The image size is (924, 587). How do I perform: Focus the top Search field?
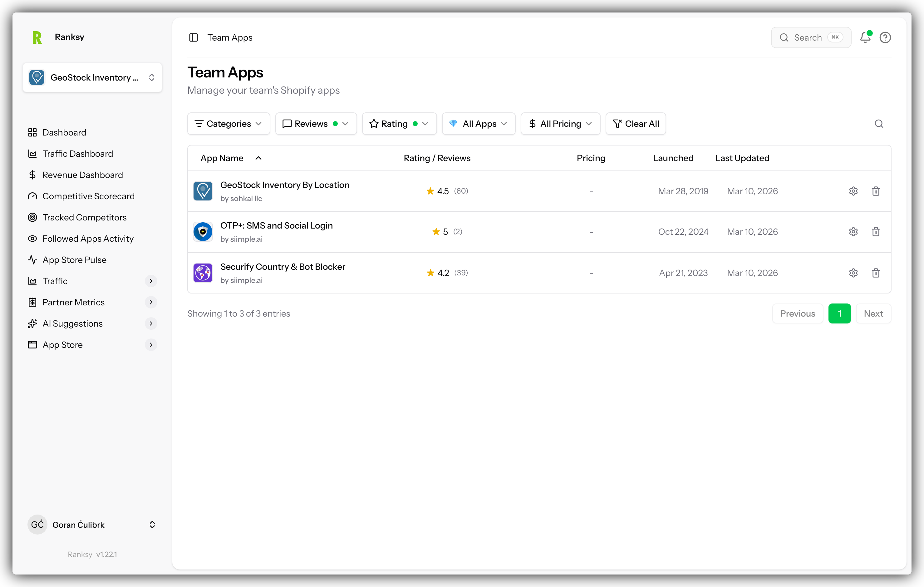pyautogui.click(x=811, y=37)
